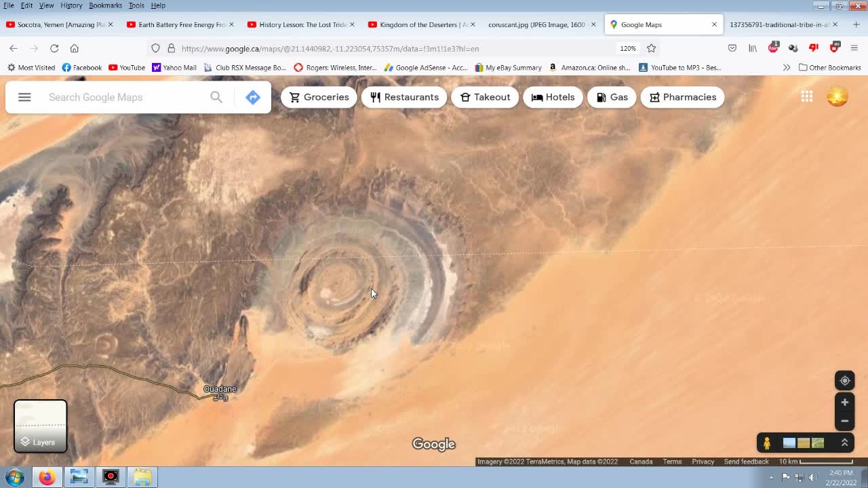The image size is (868, 488).
Task: Switch to Kingdom of the Deserters tab
Action: pos(422,24)
